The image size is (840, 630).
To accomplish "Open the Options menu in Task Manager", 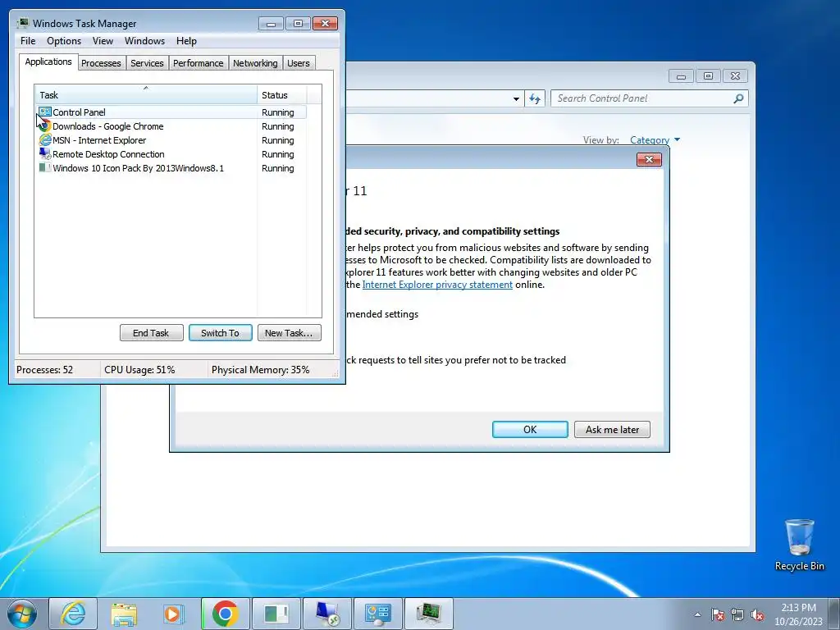I will point(64,41).
